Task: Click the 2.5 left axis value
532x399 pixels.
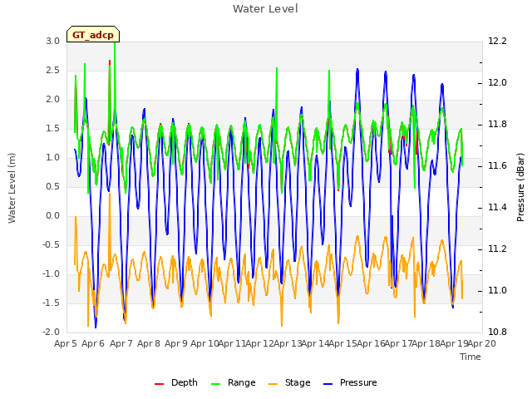Action: click(52, 71)
